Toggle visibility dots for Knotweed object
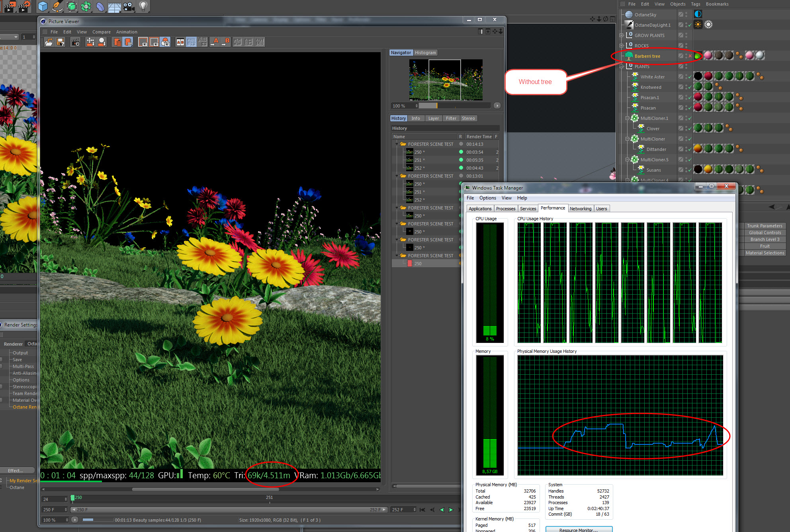This screenshot has height=532, width=790. tap(686, 87)
